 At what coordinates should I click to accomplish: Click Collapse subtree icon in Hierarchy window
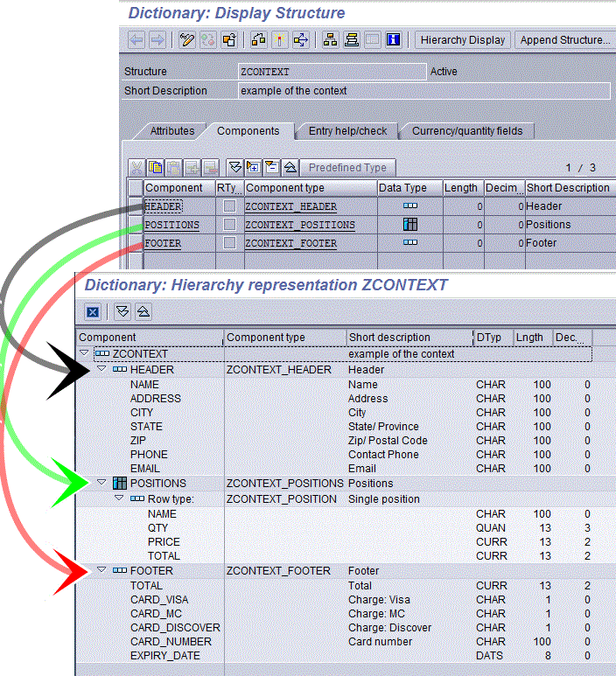(x=143, y=311)
